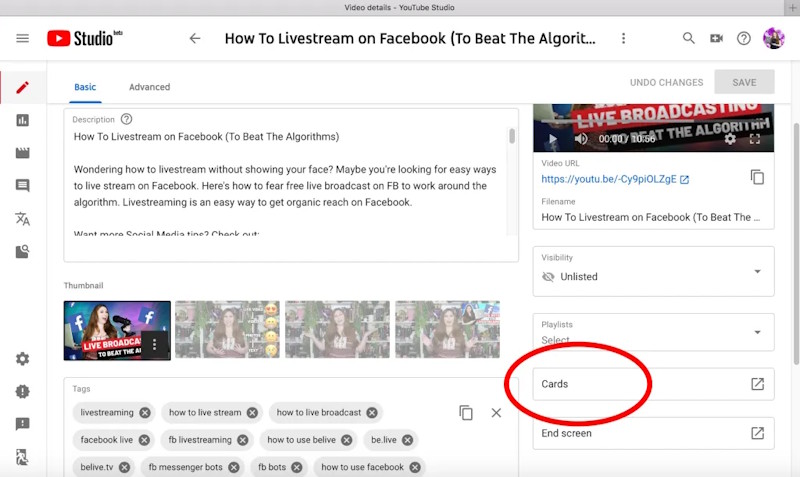Select the auto thumbnail with emoji faces

(228, 330)
